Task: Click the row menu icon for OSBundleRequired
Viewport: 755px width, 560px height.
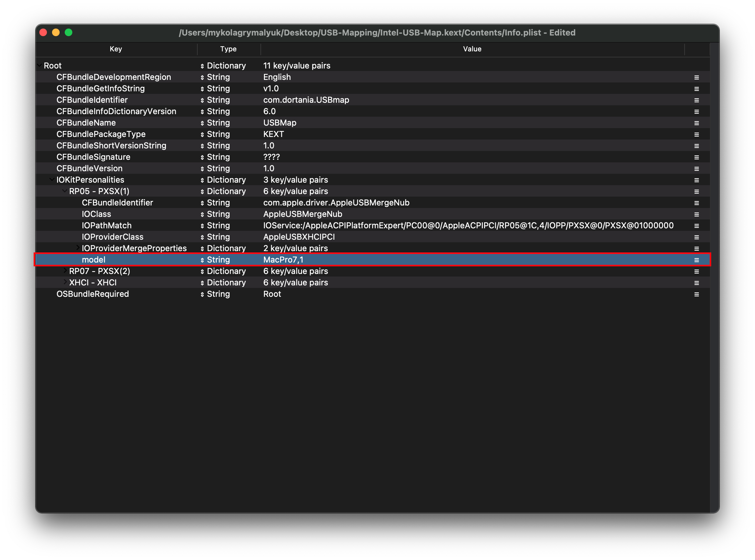Action: click(696, 294)
